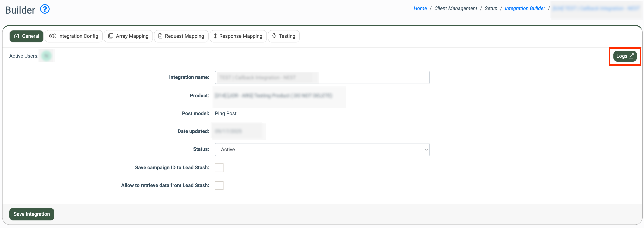The image size is (644, 228).
Task: Go to Home breadcrumb link
Action: click(x=420, y=8)
